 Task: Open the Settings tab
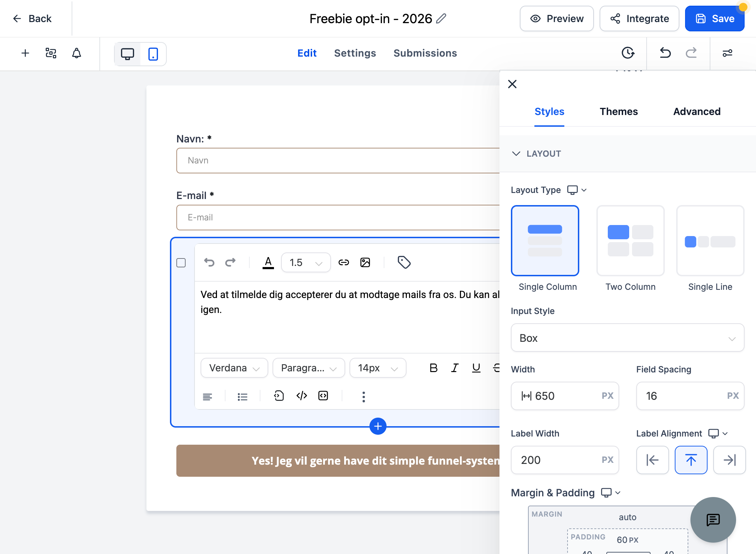click(x=355, y=53)
